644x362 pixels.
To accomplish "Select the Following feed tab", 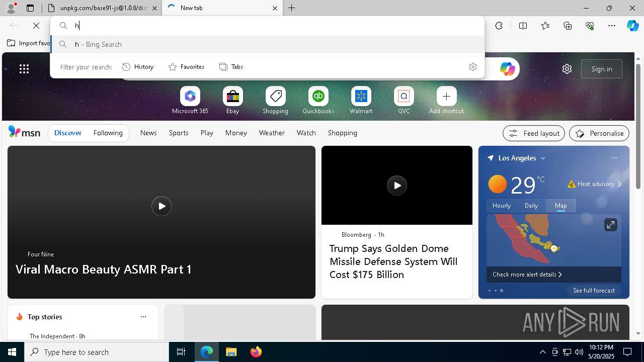I will pyautogui.click(x=108, y=133).
